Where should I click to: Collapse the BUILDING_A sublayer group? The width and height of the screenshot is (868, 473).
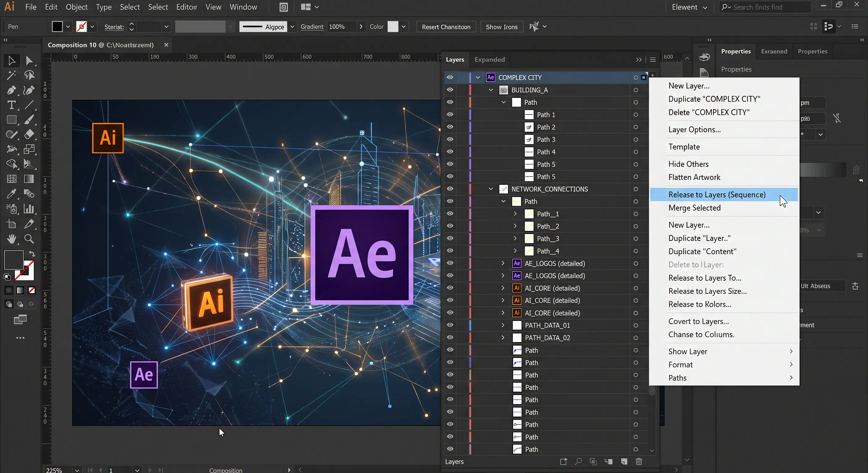pyautogui.click(x=491, y=90)
